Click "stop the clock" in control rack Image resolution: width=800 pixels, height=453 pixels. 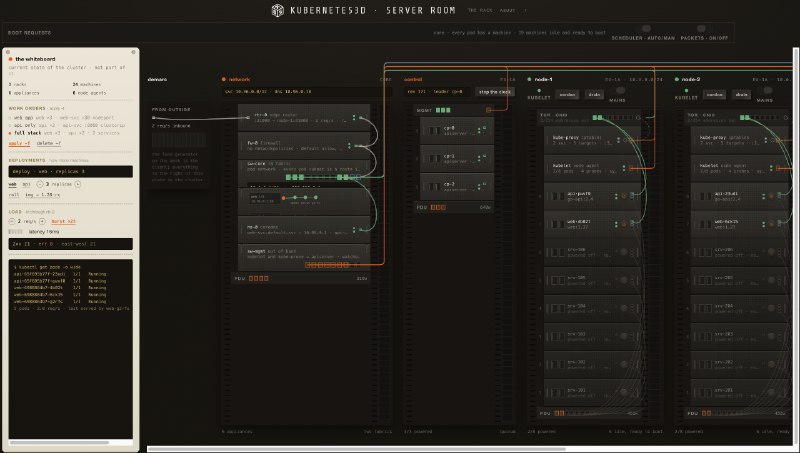(495, 92)
